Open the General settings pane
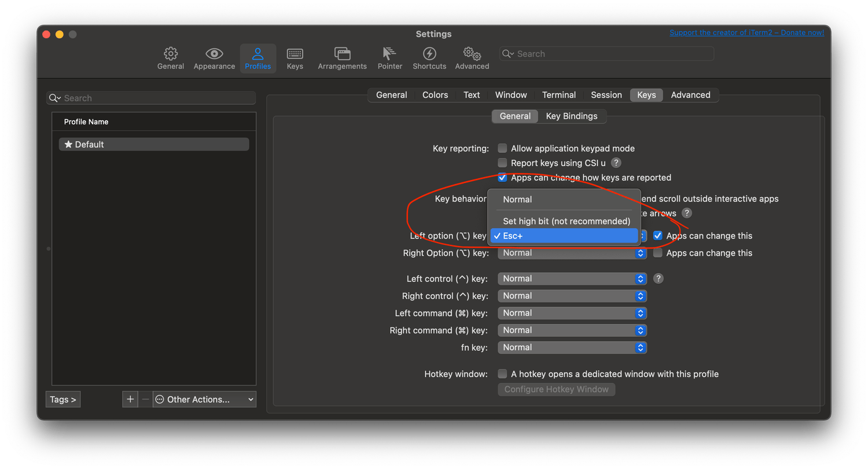 [x=171, y=58]
